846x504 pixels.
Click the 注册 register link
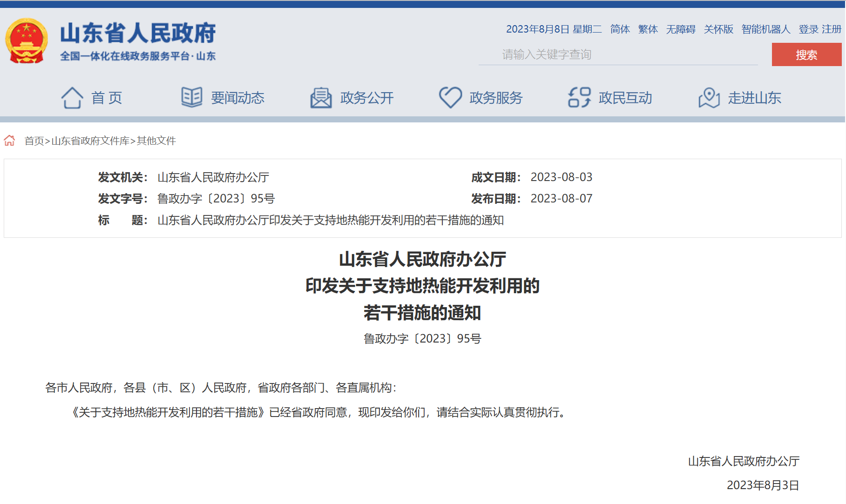click(x=832, y=29)
